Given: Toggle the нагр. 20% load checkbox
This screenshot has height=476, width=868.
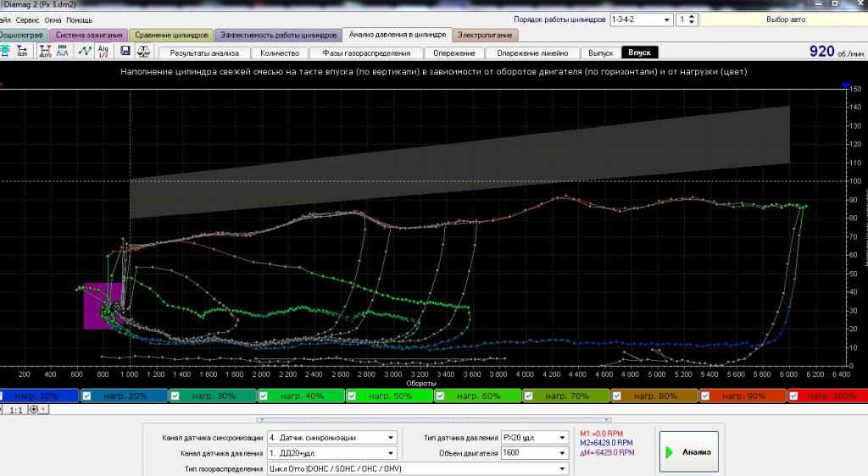Looking at the screenshot, I should click(x=86, y=396).
